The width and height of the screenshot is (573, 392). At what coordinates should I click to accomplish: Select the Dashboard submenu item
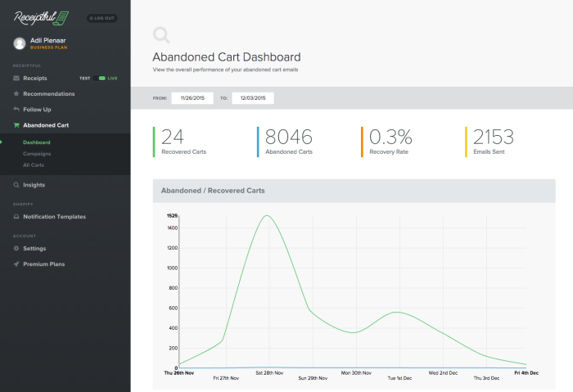(x=37, y=142)
